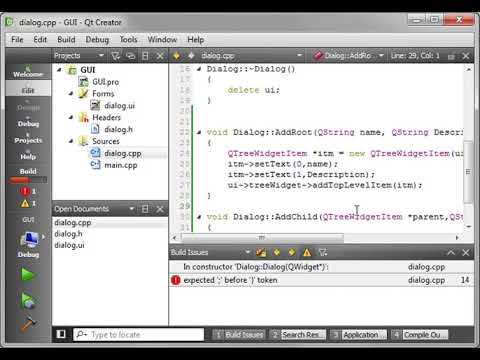Viewport: 480px width, 360px height.
Task: Open the Help menu
Action: click(195, 40)
